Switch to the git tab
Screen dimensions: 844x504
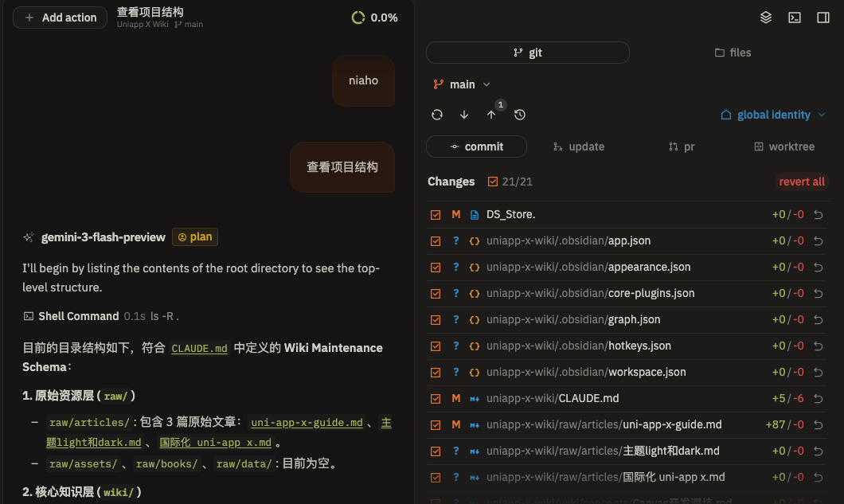click(x=527, y=53)
